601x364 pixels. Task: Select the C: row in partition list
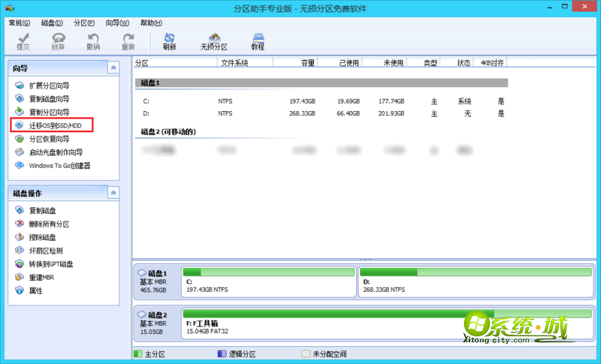tap(322, 101)
